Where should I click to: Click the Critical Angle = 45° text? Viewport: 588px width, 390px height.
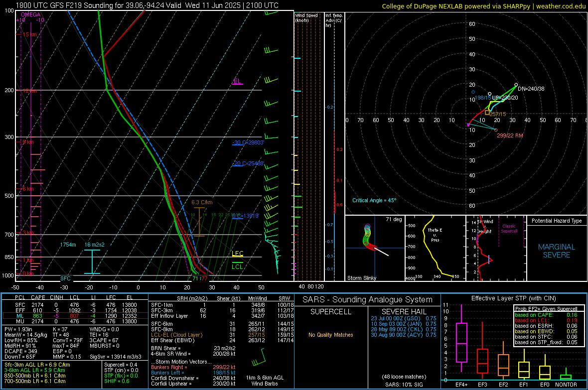pos(374,200)
